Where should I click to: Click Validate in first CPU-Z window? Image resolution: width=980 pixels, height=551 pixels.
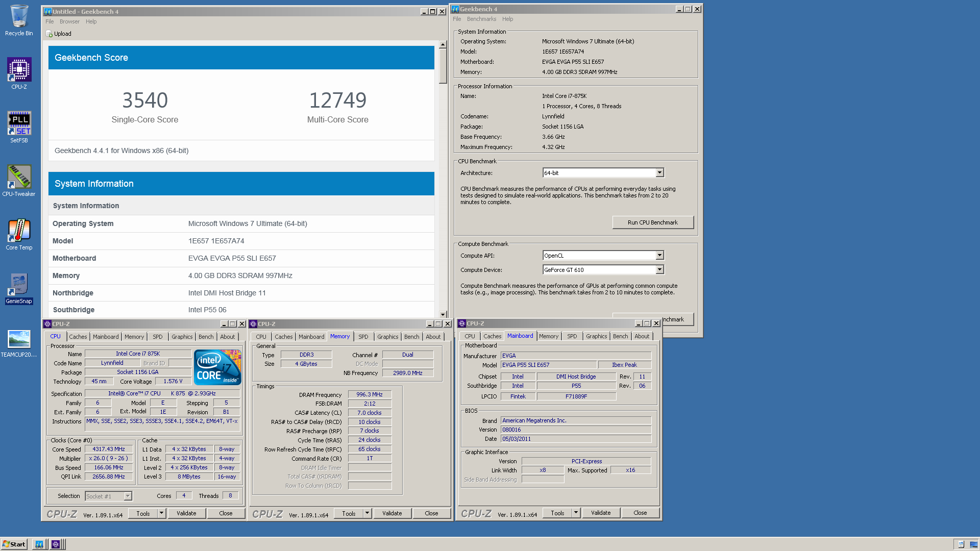pyautogui.click(x=186, y=513)
